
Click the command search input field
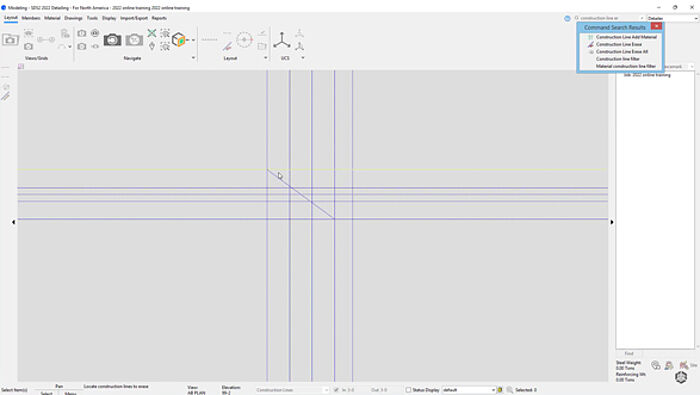tap(609, 18)
